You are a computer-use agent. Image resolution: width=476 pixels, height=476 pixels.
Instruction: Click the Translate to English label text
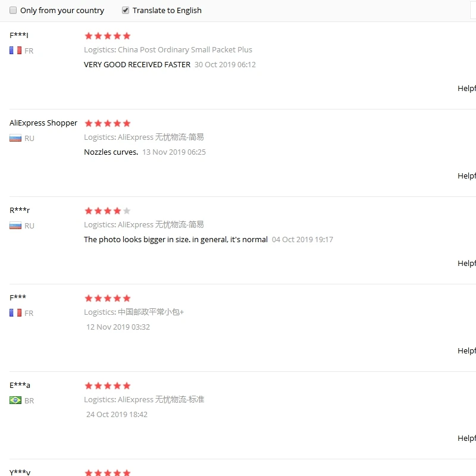(167, 11)
